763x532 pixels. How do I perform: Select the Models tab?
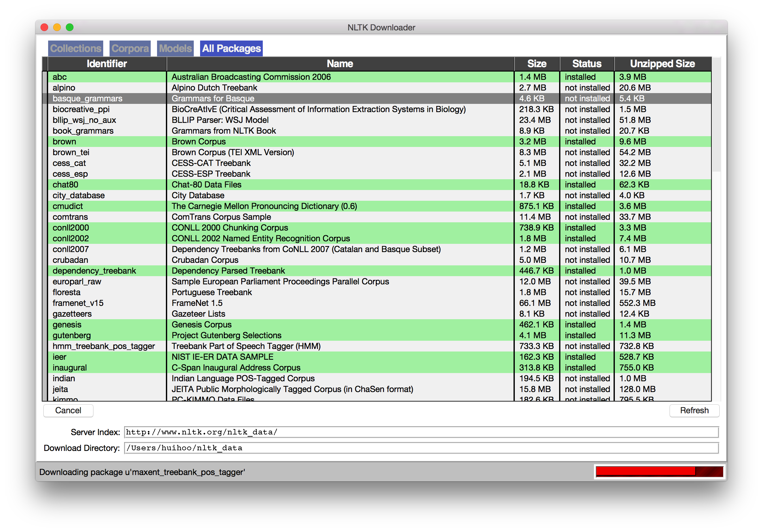pyautogui.click(x=175, y=48)
